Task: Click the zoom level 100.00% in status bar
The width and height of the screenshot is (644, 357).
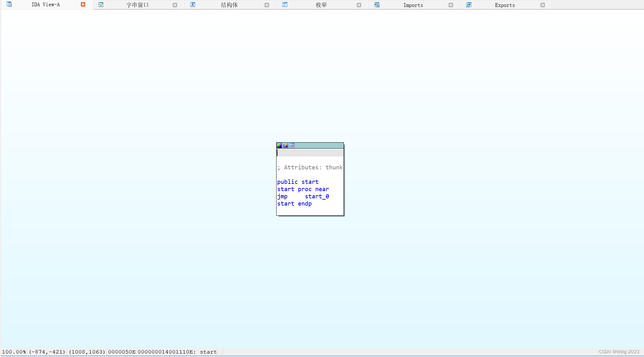Action: point(14,352)
